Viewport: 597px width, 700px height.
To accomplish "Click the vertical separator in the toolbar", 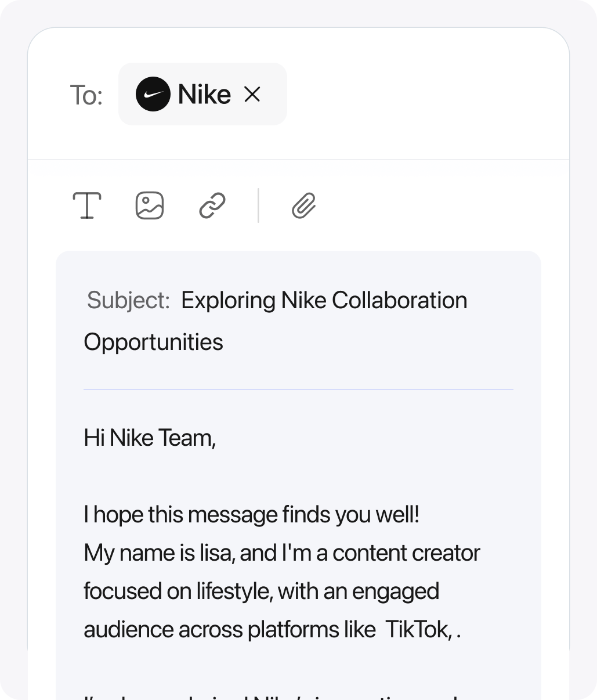I will pyautogui.click(x=258, y=205).
